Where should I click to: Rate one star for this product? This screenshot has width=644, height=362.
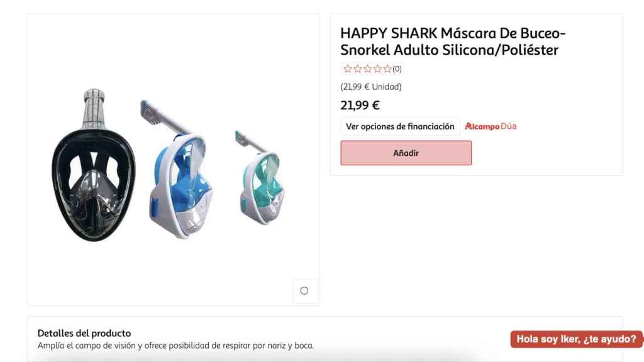[x=348, y=69]
